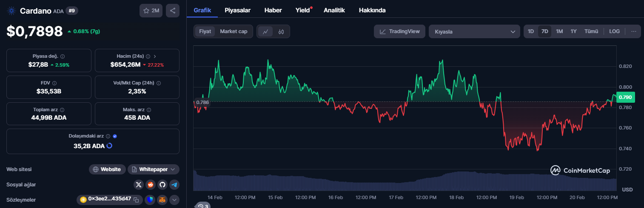Click the 45B ADA max supply value
644x208 pixels.
(137, 118)
